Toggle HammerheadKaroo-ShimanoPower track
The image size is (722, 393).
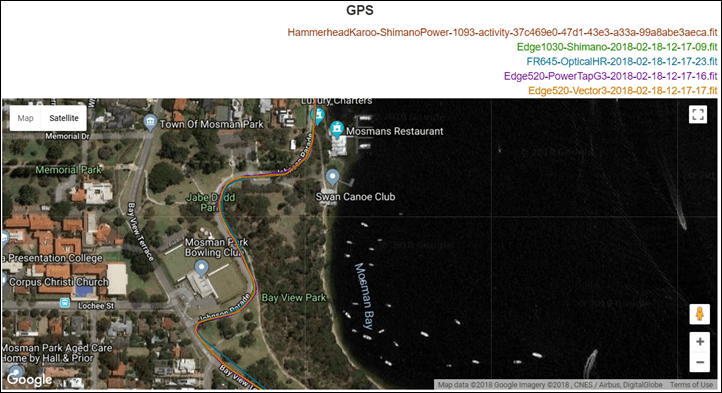[x=502, y=32]
